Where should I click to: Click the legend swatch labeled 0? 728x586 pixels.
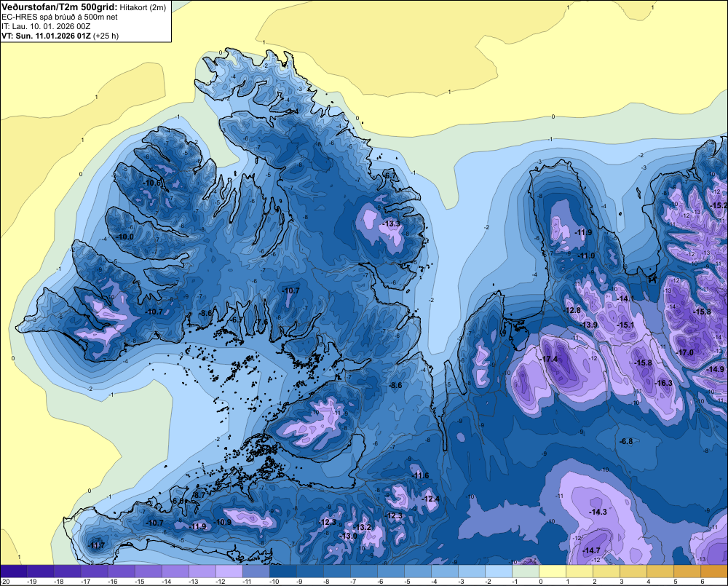553,571
